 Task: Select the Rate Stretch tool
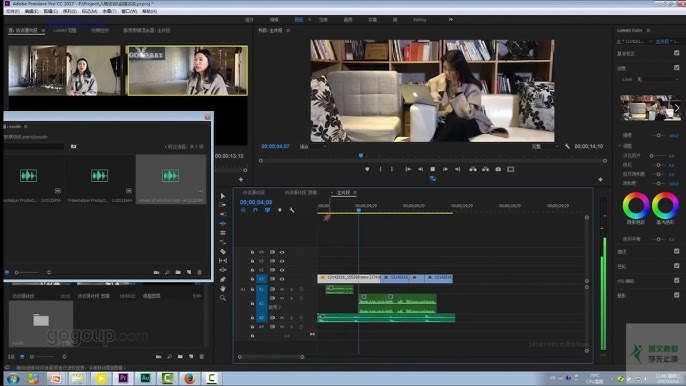point(223,242)
